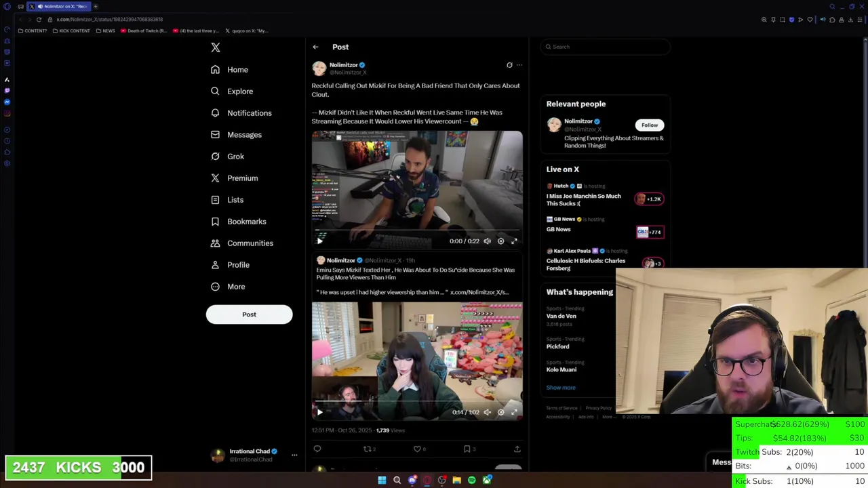Open Communities in X sidebar
Screen dimensions: 868x488
tap(241, 243)
